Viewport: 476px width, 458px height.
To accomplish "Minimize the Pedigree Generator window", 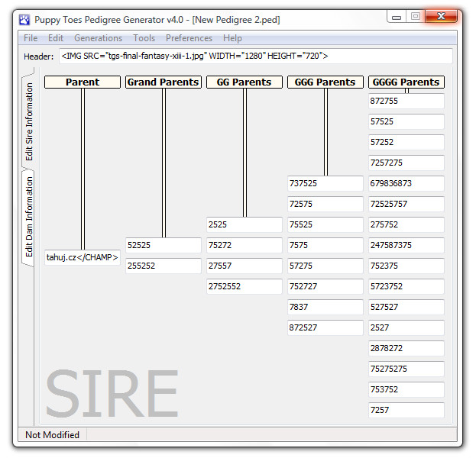I will tap(397, 17).
